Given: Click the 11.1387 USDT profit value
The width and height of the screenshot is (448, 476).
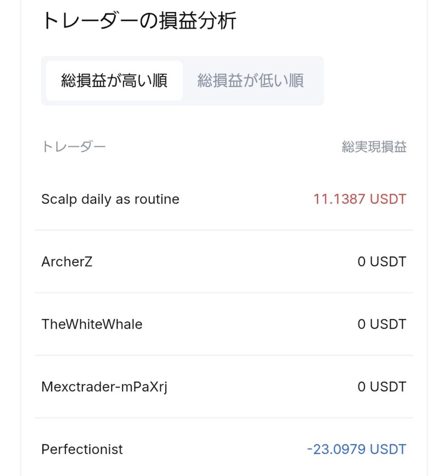Looking at the screenshot, I should click(x=360, y=199).
